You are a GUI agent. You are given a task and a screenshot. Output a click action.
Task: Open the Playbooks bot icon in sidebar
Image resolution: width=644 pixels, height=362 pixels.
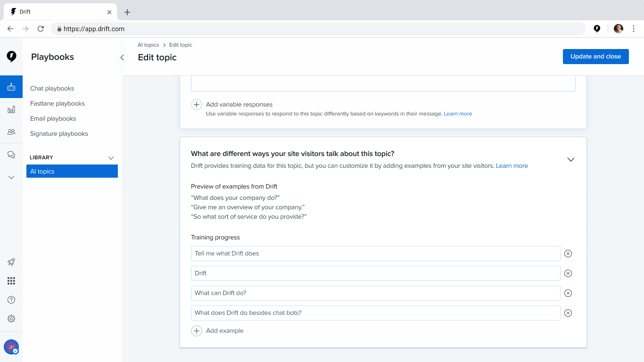click(11, 87)
